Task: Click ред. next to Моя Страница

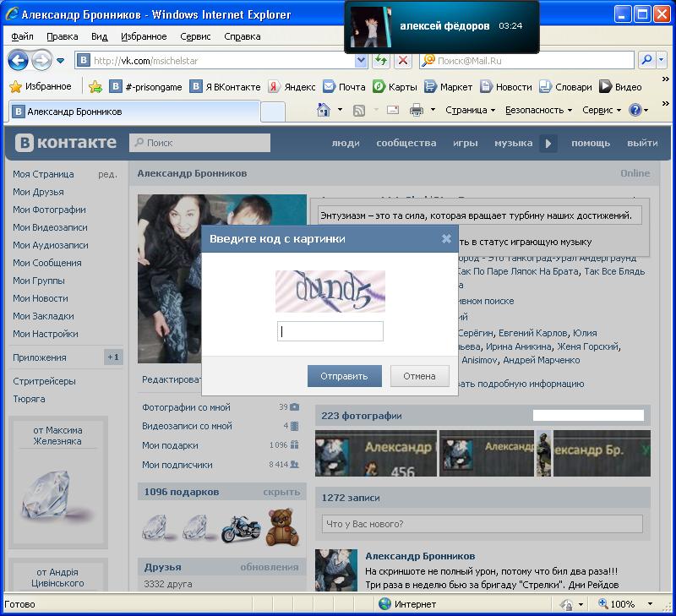Action: [107, 174]
